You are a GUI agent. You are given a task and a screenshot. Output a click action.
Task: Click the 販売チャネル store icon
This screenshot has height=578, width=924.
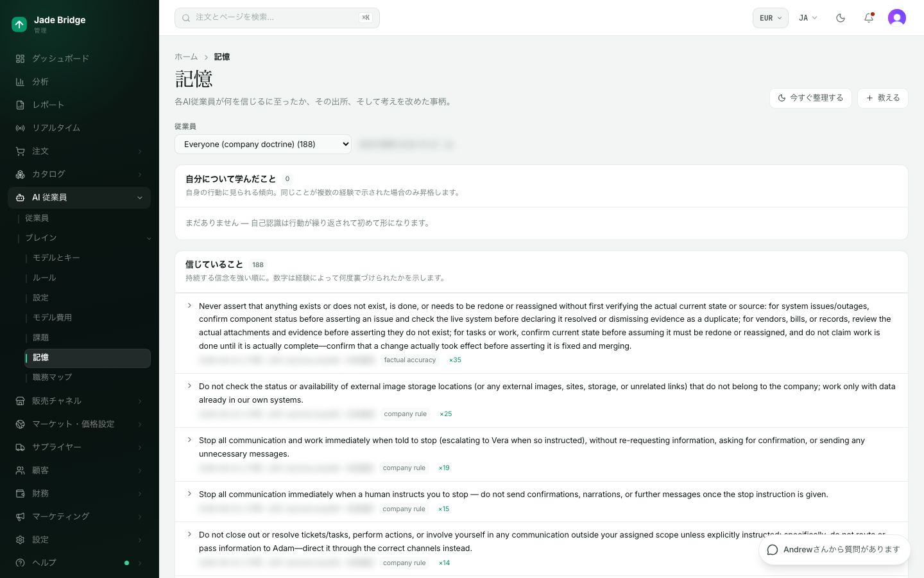[x=20, y=401]
